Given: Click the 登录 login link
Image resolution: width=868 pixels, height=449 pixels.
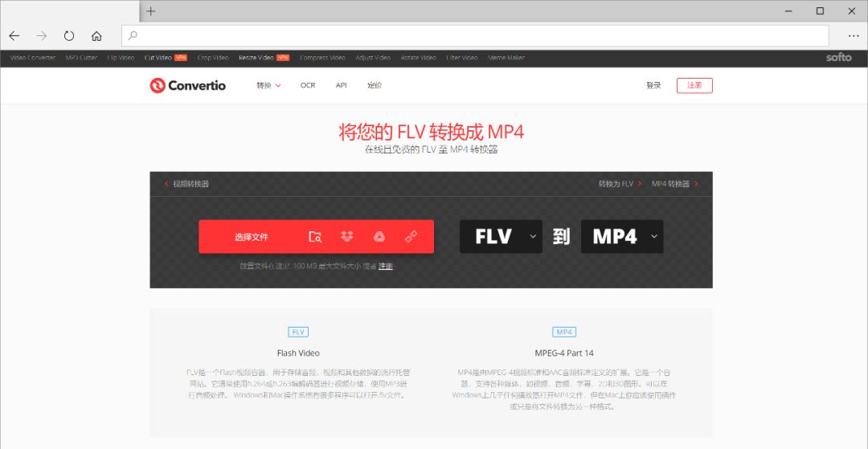Looking at the screenshot, I should 653,85.
